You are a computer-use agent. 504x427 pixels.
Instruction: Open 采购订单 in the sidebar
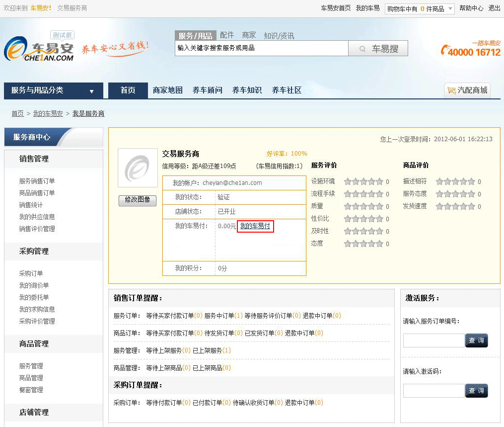[x=31, y=273]
